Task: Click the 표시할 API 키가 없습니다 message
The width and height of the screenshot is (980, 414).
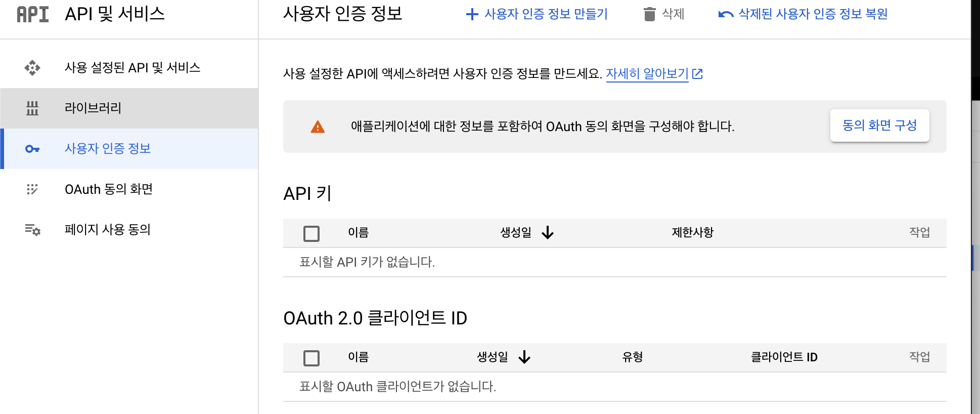Action: (367, 262)
